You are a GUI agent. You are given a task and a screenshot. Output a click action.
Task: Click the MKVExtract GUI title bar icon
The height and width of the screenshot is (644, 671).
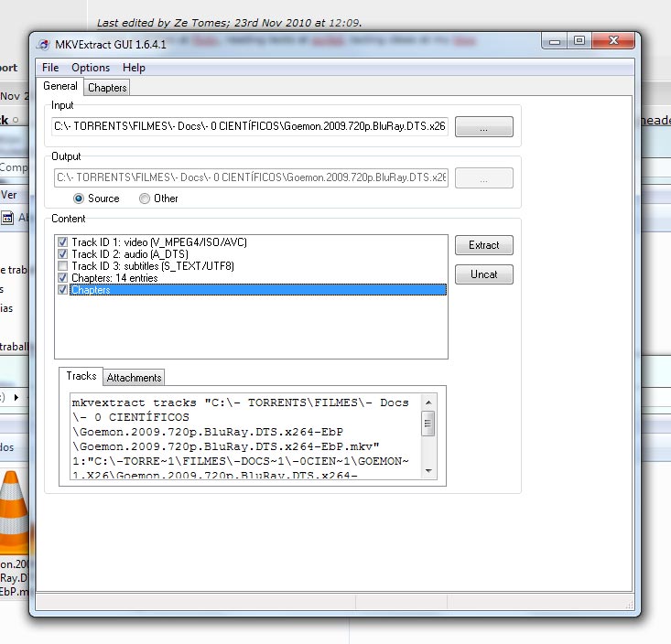click(43, 45)
